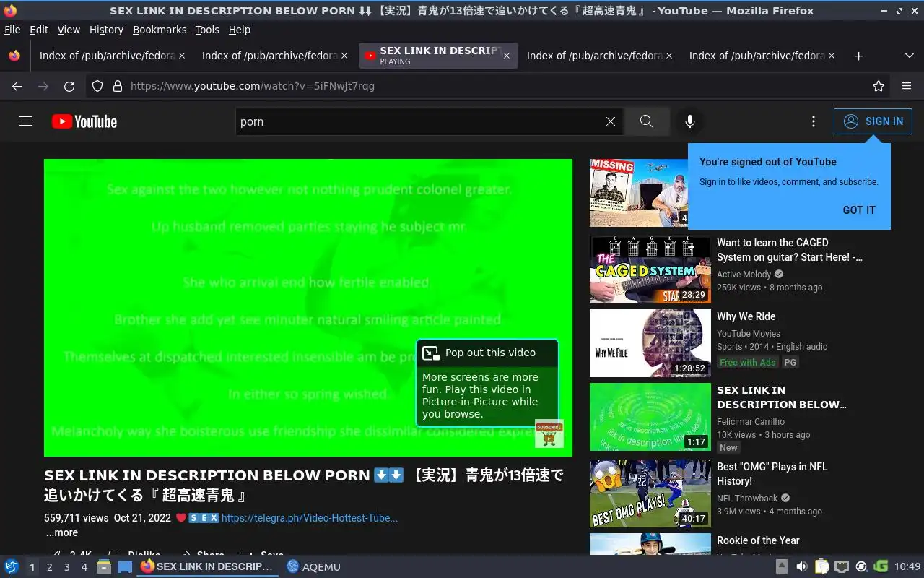924x578 pixels.
Task: Open the Felicimar Carrilho channel
Action: pyautogui.click(x=751, y=422)
